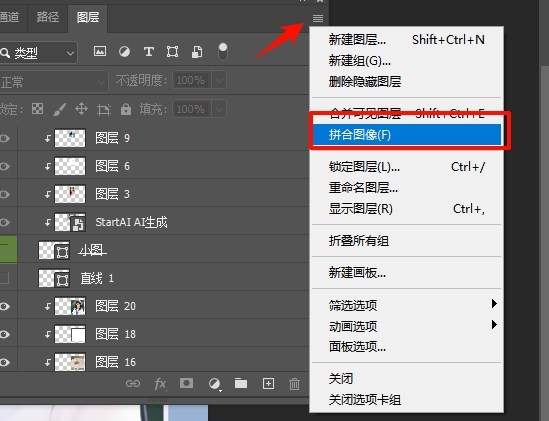Viewport: 549px width, 421px height.
Task: Choose 关闭选项卡组 from the menu
Action: coord(406,400)
